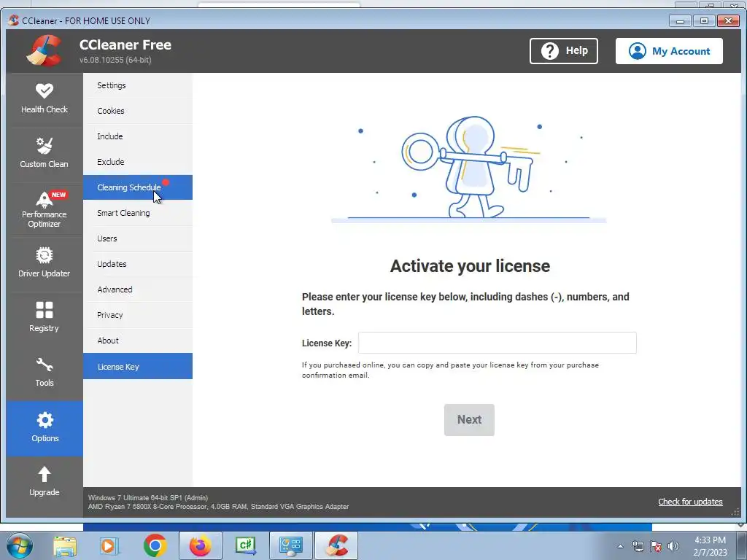Click the question mark Help icon
Image resolution: width=747 pixels, height=560 pixels.
point(550,51)
